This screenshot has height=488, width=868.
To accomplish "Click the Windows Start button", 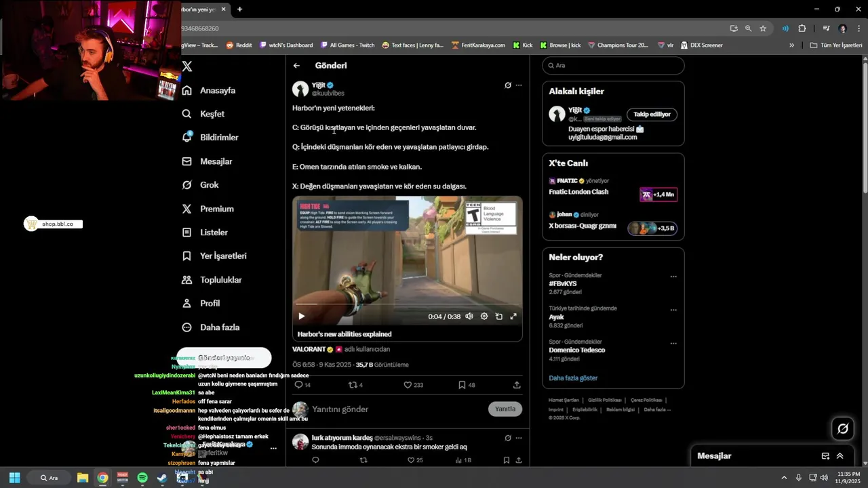I will tap(14, 478).
